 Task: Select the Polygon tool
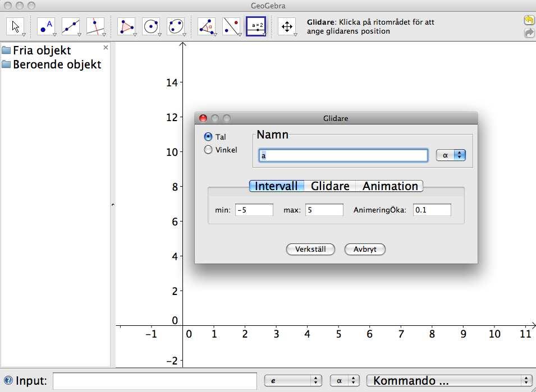[126, 26]
